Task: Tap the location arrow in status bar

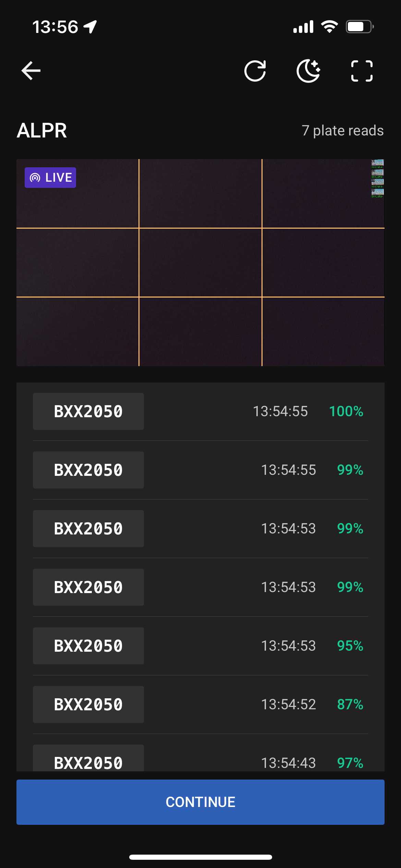Action: [x=90, y=27]
